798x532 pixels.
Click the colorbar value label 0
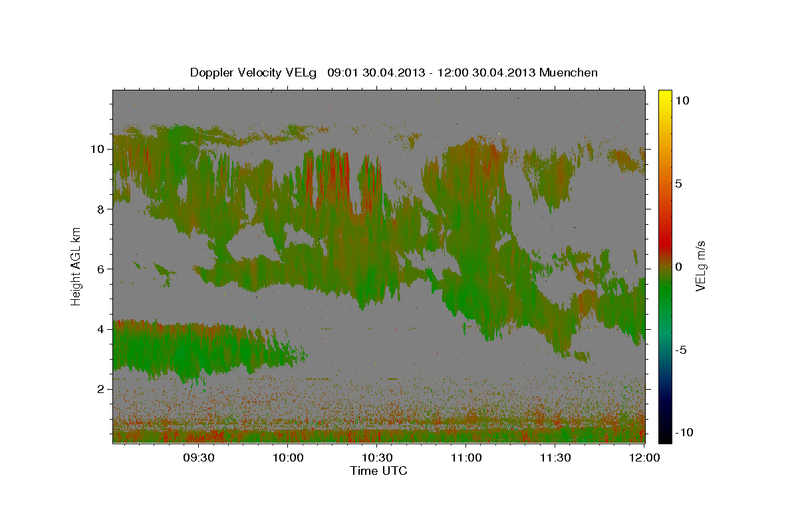pyautogui.click(x=678, y=267)
